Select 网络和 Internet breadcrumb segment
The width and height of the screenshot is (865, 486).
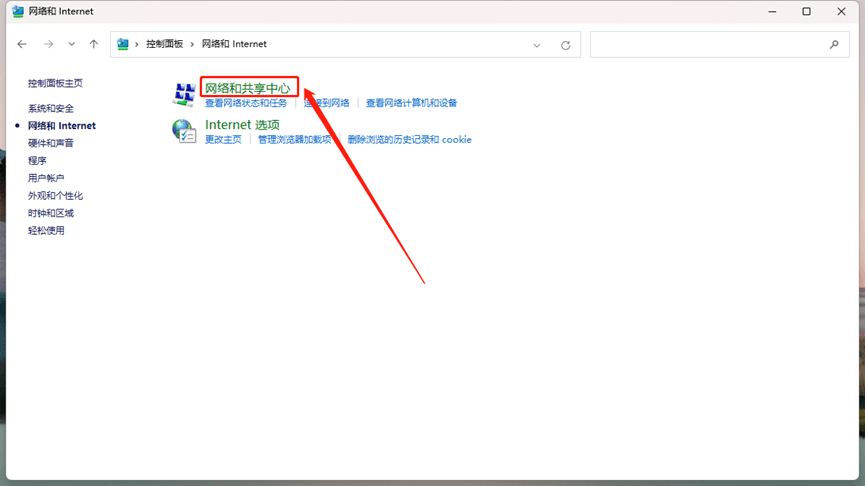(x=234, y=44)
